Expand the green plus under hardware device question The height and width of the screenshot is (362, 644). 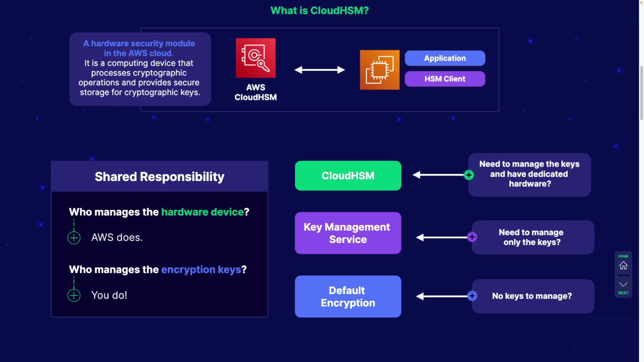(74, 238)
